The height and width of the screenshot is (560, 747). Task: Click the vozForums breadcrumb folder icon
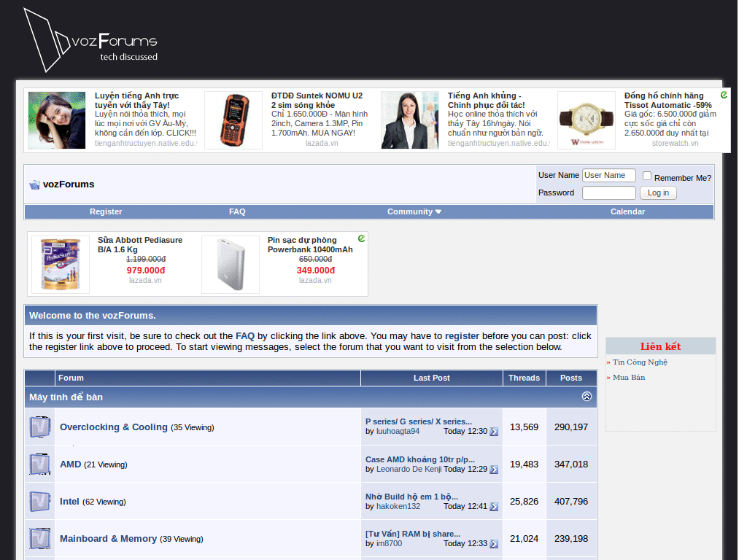[x=34, y=184]
